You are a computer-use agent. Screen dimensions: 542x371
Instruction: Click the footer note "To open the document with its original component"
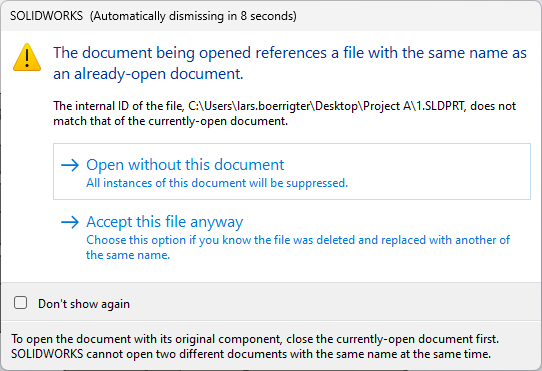tap(255, 339)
